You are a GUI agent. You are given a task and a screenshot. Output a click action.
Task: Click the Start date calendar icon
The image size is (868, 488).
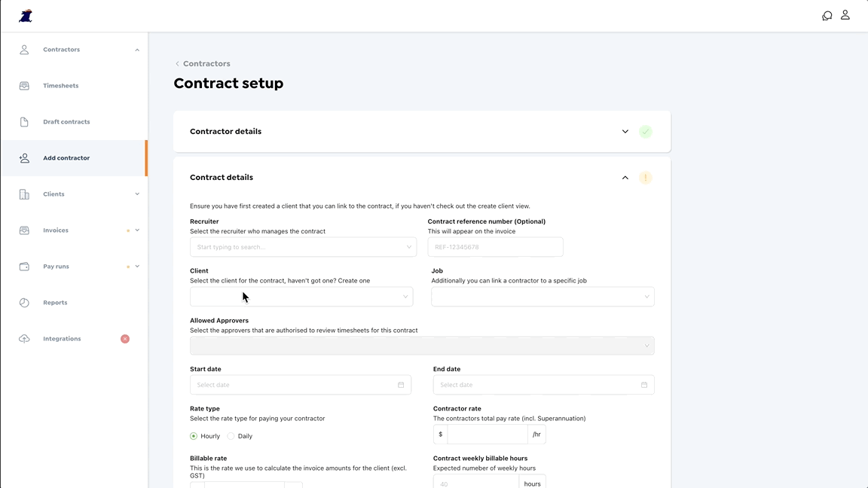(x=401, y=385)
